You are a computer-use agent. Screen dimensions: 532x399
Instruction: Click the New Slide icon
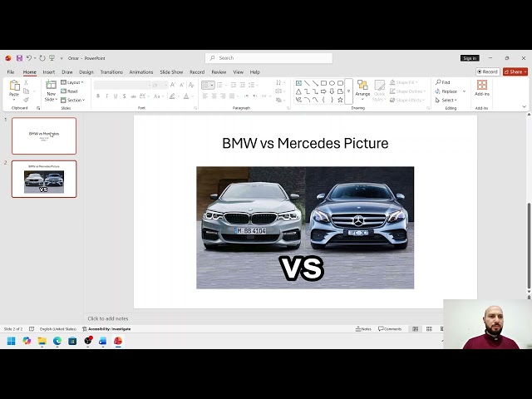coord(51,85)
